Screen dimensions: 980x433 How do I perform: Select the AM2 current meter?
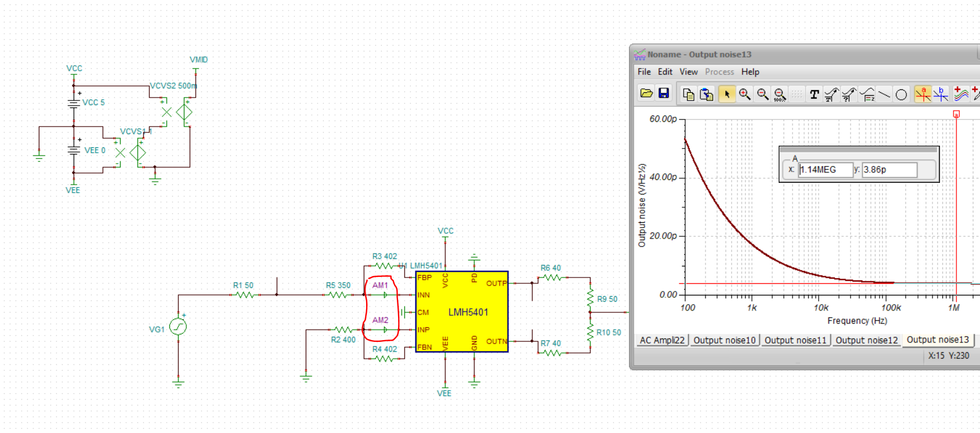[x=385, y=330]
